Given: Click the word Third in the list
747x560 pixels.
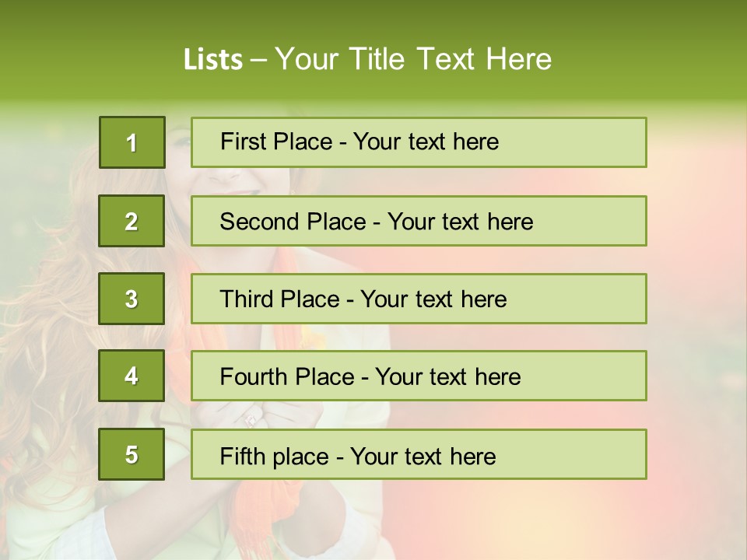Looking at the screenshot, I should click(247, 299).
